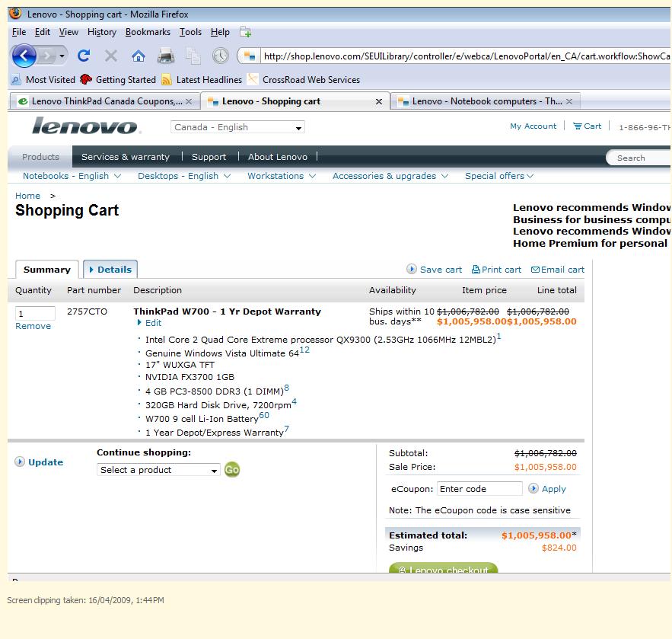Expand Workstations submenu
The height and width of the screenshot is (639, 672).
pyautogui.click(x=281, y=176)
